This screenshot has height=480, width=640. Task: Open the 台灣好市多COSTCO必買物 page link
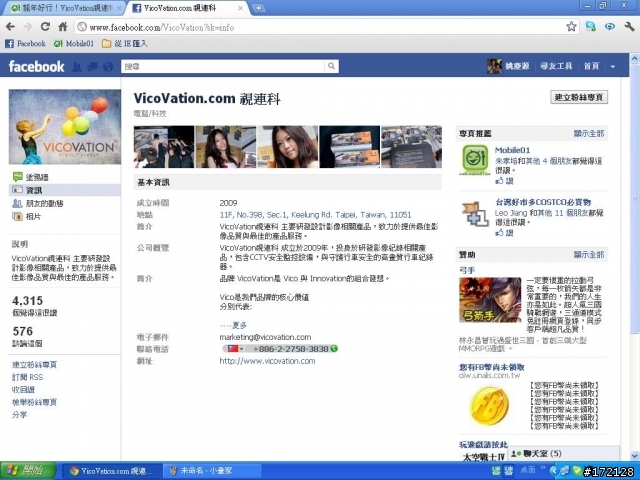pyautogui.click(x=543, y=202)
